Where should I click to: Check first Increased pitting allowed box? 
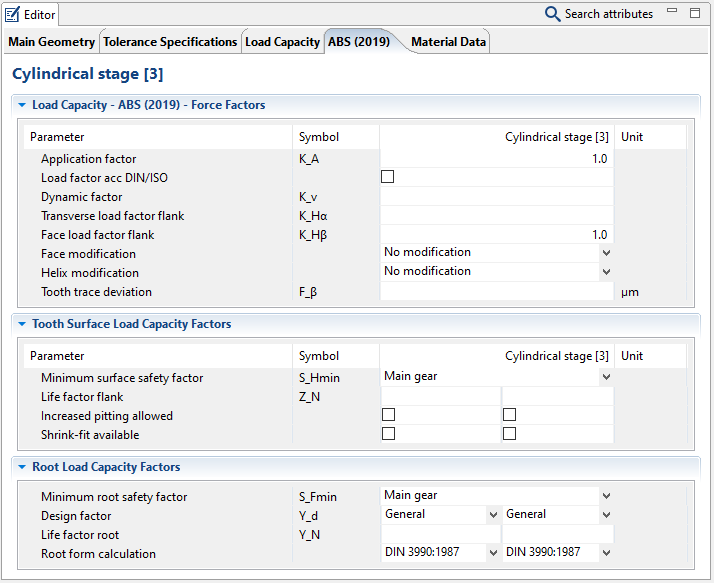pyautogui.click(x=388, y=415)
